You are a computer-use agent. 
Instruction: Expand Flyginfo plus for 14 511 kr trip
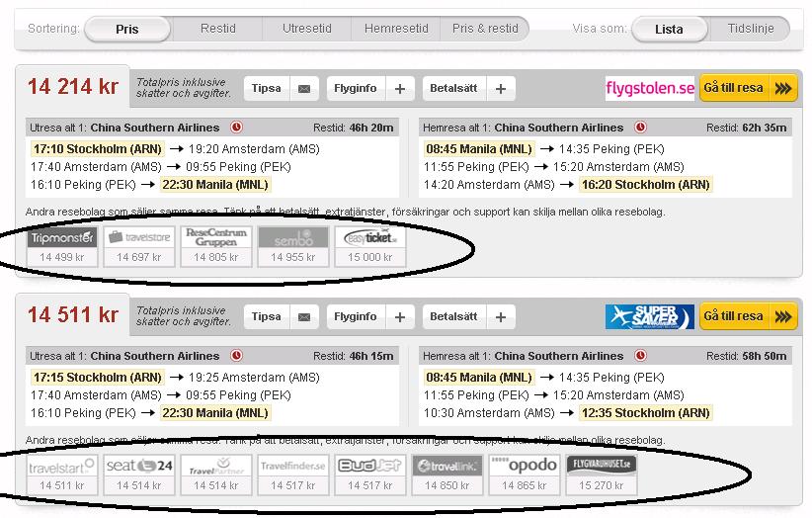pyautogui.click(x=400, y=317)
